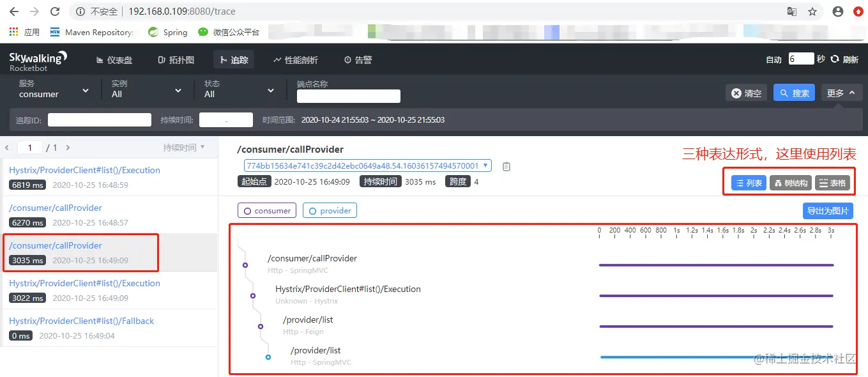Click the 跨度 span count badge

(457, 181)
